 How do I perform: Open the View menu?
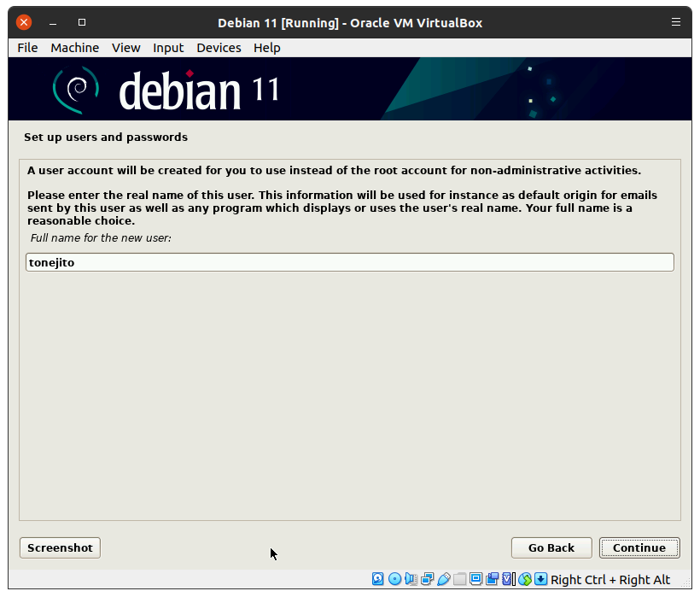(125, 48)
